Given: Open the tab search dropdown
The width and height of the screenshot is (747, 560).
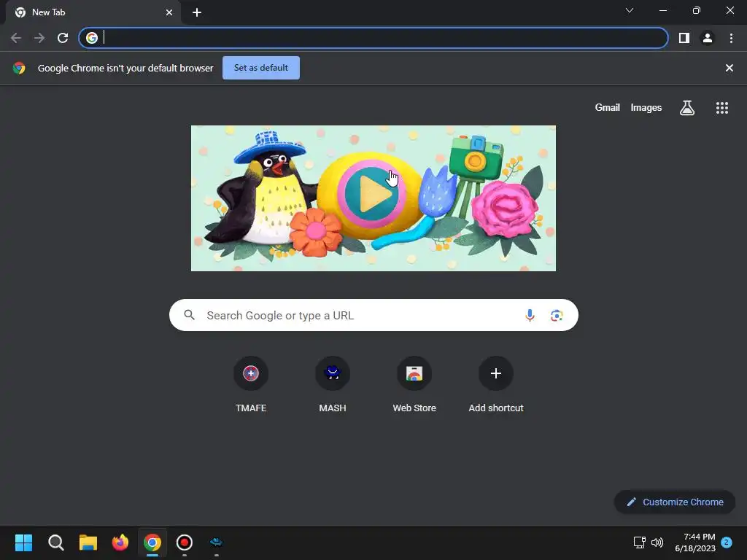Looking at the screenshot, I should [x=630, y=10].
